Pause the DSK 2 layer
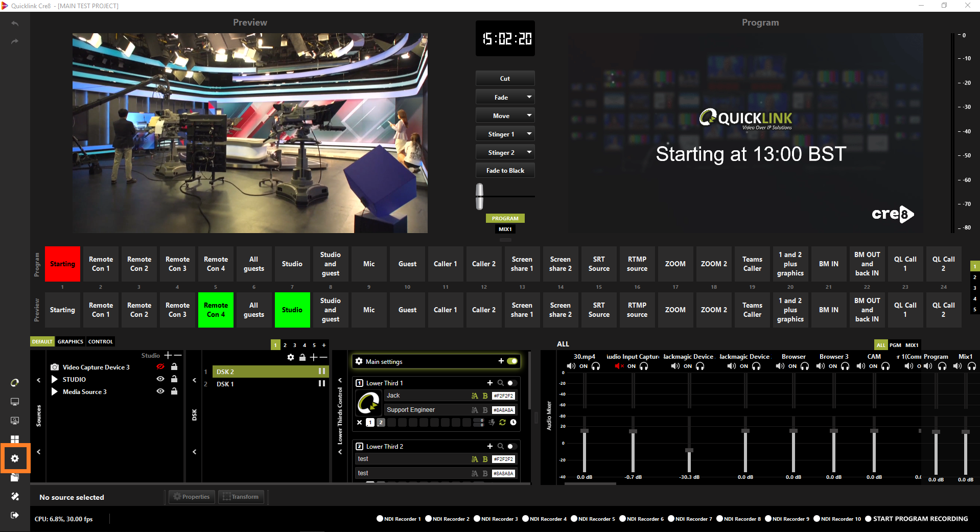980x532 pixels. click(322, 372)
